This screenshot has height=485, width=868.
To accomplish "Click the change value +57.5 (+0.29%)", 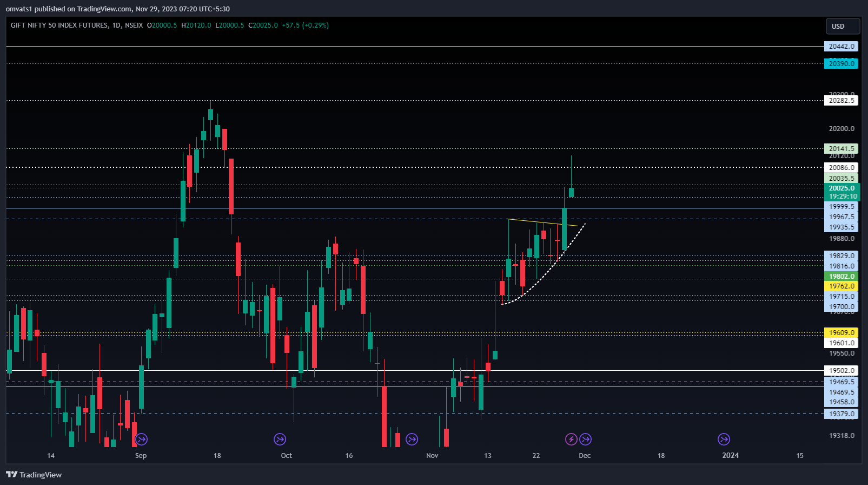I will click(306, 25).
